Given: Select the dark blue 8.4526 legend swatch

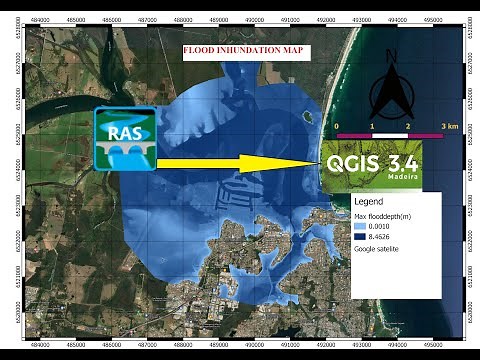Looking at the screenshot, I should [360, 237].
